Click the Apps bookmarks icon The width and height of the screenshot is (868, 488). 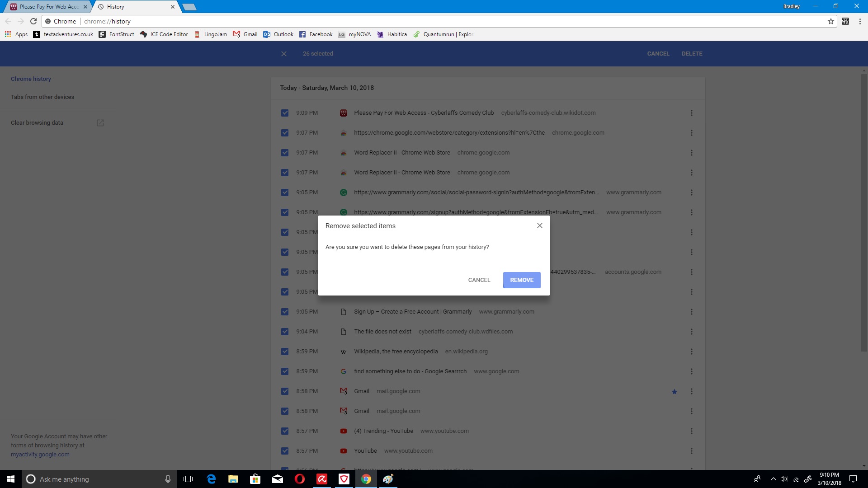tap(8, 34)
